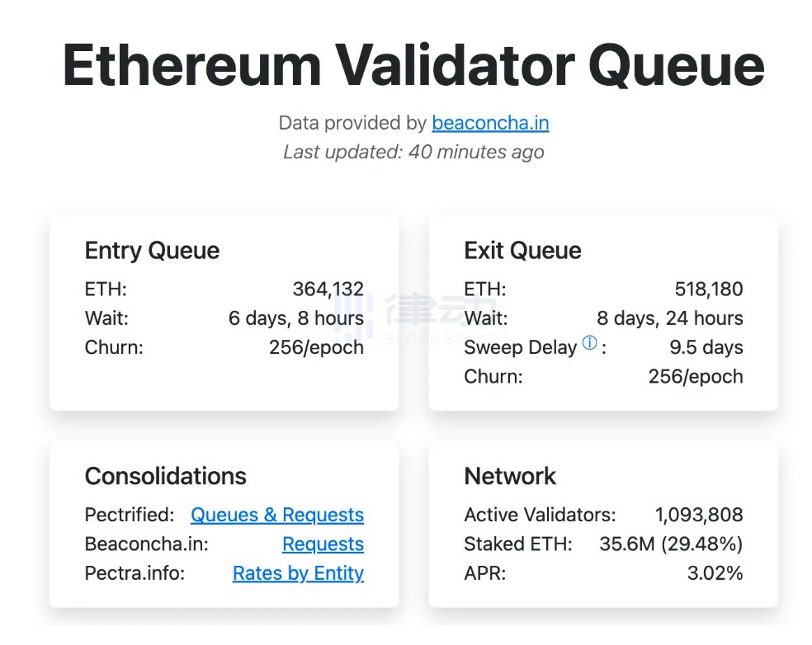Click Exit Queue ETH value 518,180
812x645 pixels.
(708, 290)
